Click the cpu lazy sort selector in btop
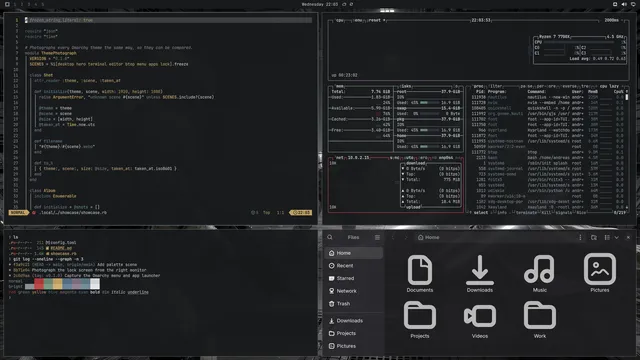 609,87
